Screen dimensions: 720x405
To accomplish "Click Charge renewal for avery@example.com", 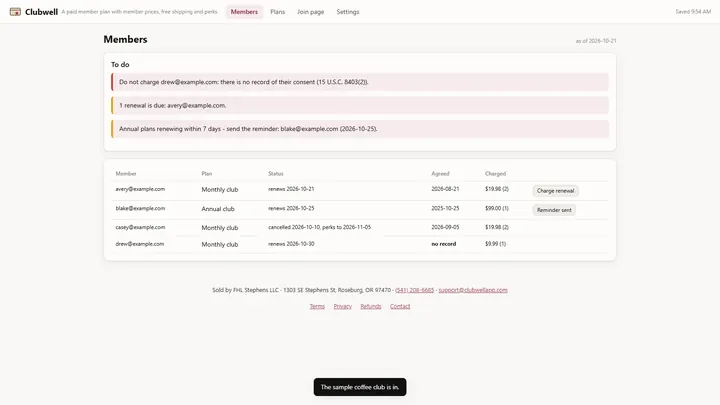I will [x=555, y=191].
